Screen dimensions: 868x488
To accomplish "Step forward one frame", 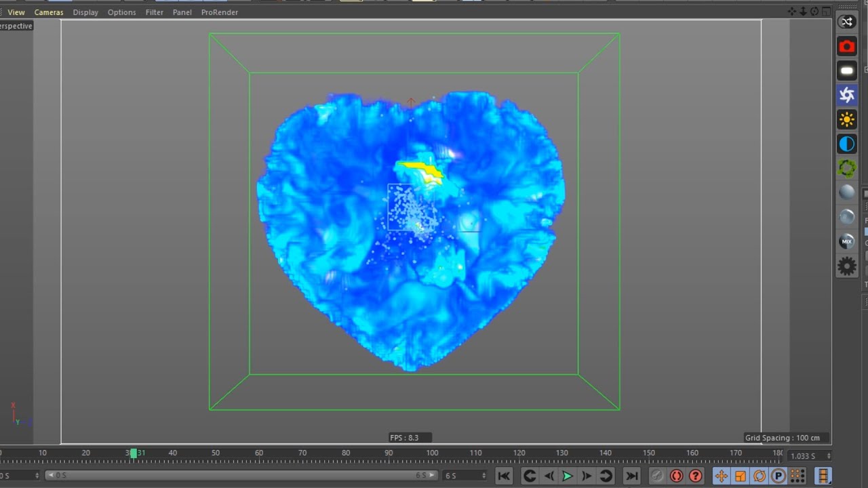I will coord(587,476).
